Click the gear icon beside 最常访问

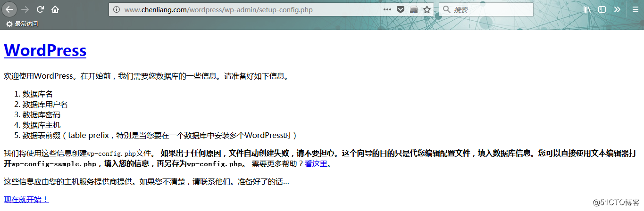[9, 24]
